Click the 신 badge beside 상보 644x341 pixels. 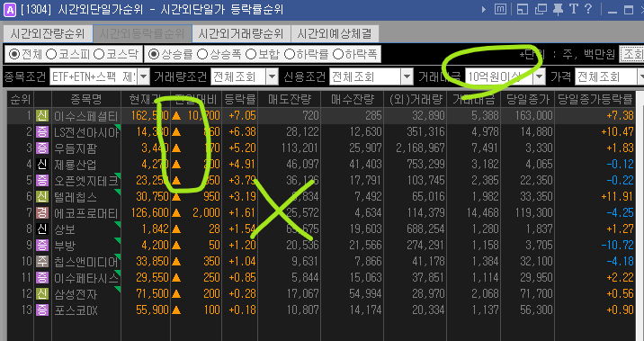(42, 229)
